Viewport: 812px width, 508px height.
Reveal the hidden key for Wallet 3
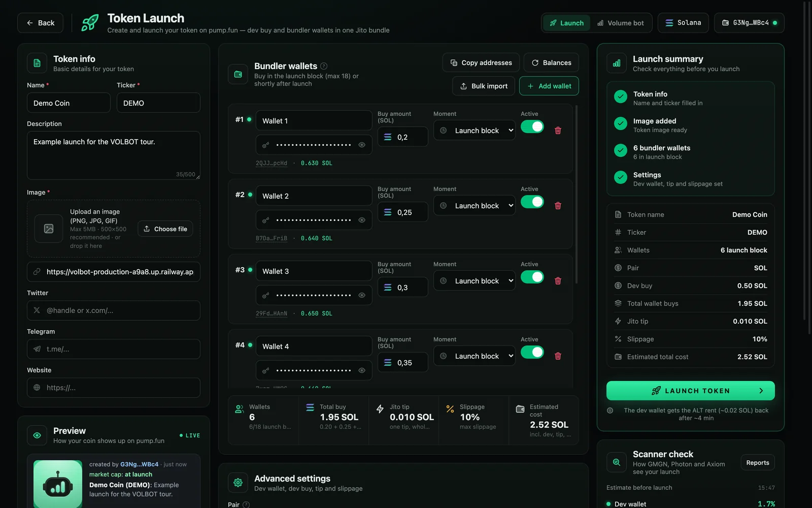click(x=362, y=295)
